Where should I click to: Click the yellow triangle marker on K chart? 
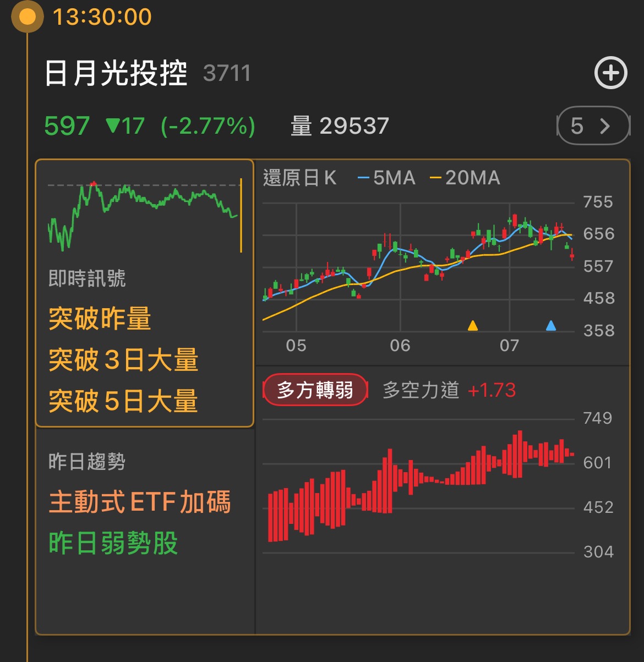472,325
